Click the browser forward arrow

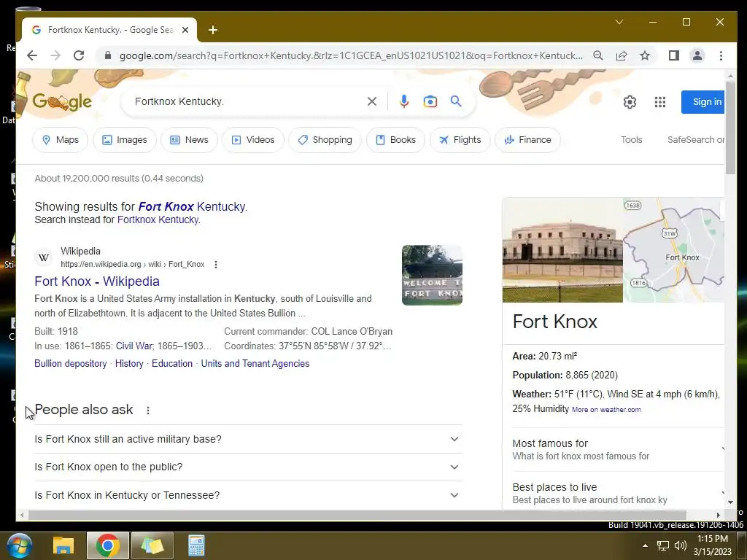(55, 55)
